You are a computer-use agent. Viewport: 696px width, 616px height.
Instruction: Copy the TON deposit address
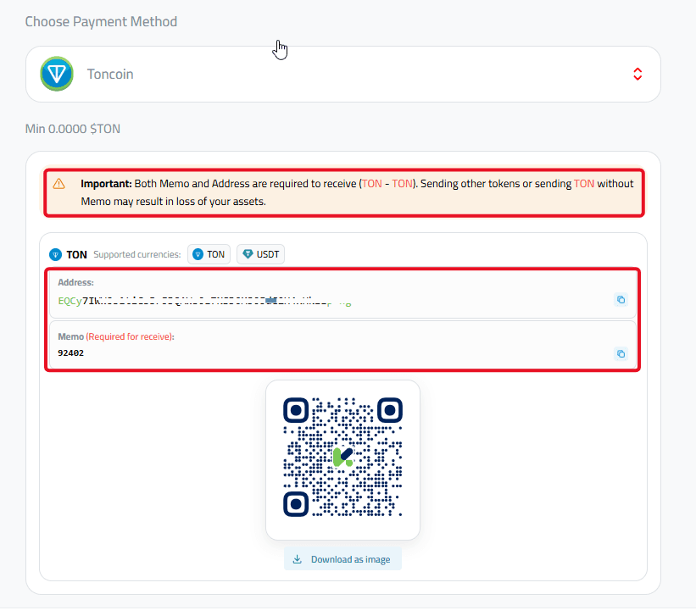click(621, 300)
